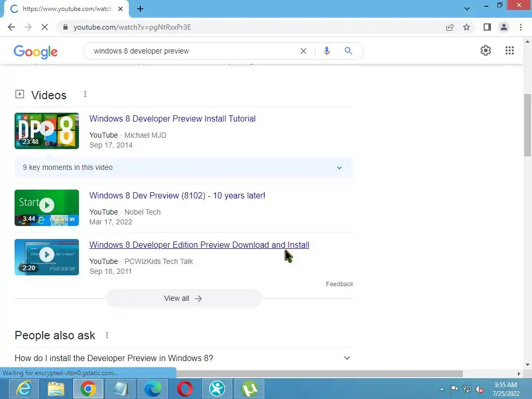Image resolution: width=532 pixels, height=399 pixels.
Task: Open taskbar clock showing 3:55 AM
Action: point(506,389)
